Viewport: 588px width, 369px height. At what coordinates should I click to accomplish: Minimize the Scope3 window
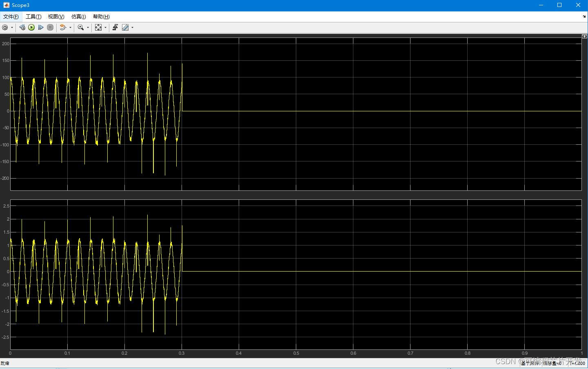tap(541, 5)
